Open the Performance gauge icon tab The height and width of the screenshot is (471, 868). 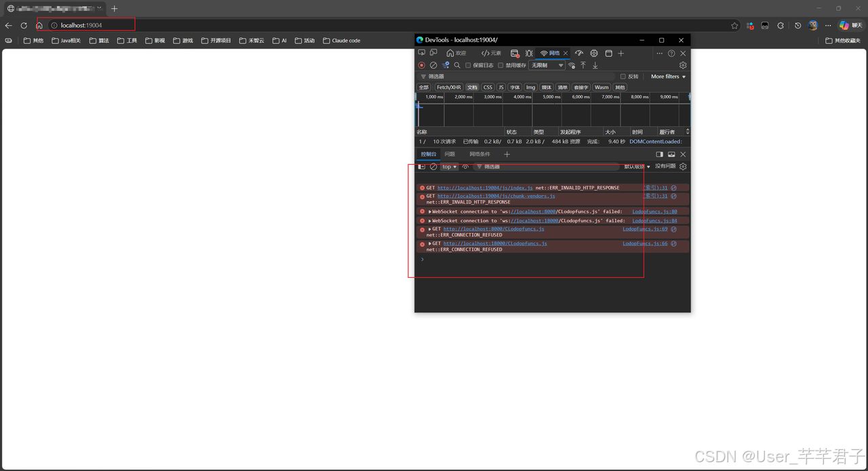tap(578, 53)
